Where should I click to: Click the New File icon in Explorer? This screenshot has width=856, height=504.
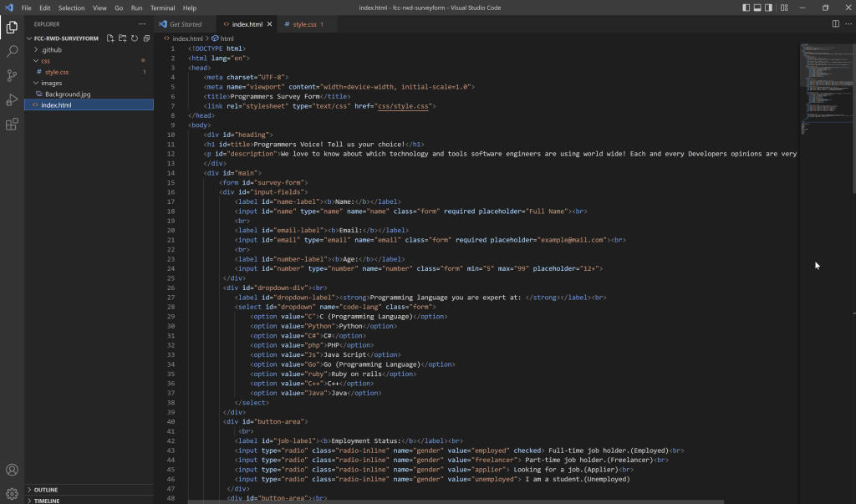[110, 38]
